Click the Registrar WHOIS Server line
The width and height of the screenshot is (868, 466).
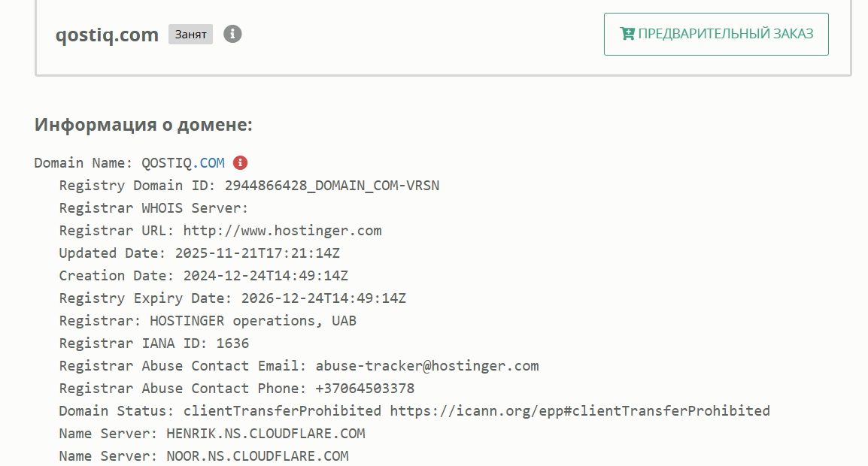(153, 208)
